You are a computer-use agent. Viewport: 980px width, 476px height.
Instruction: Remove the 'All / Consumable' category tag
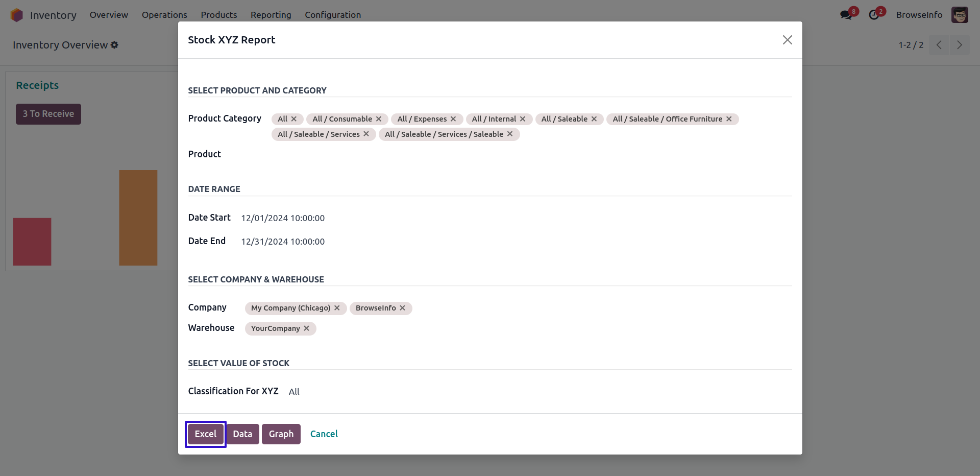(379, 119)
